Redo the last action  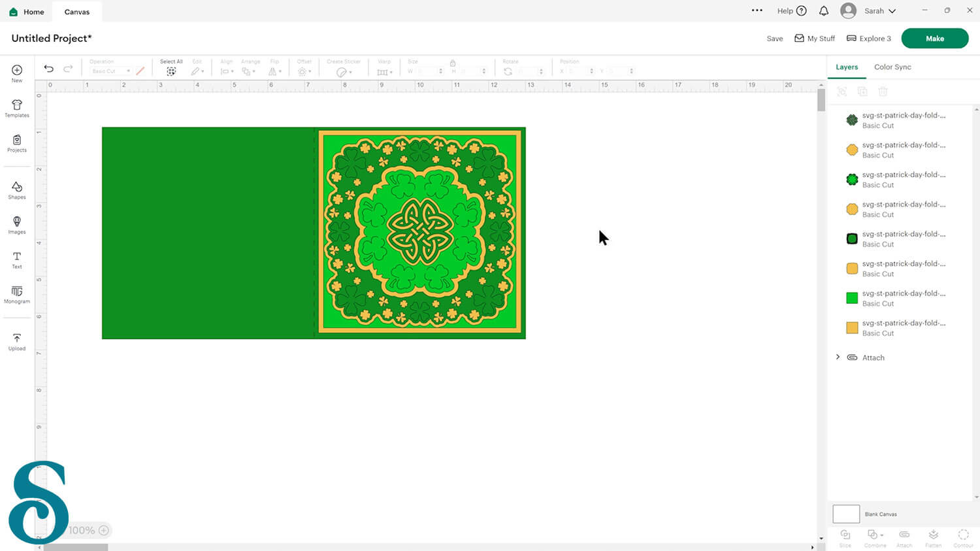coord(68,69)
